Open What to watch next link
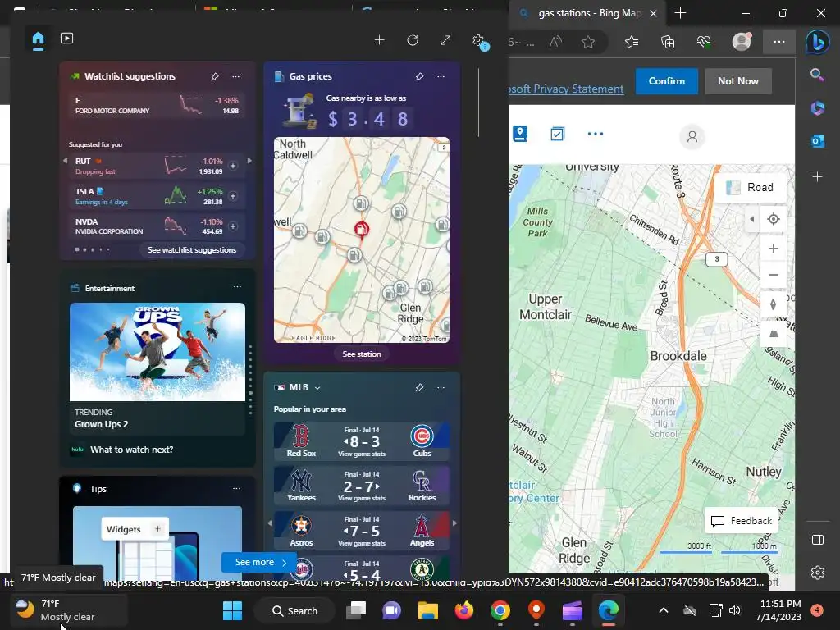840x630 pixels. click(x=131, y=450)
